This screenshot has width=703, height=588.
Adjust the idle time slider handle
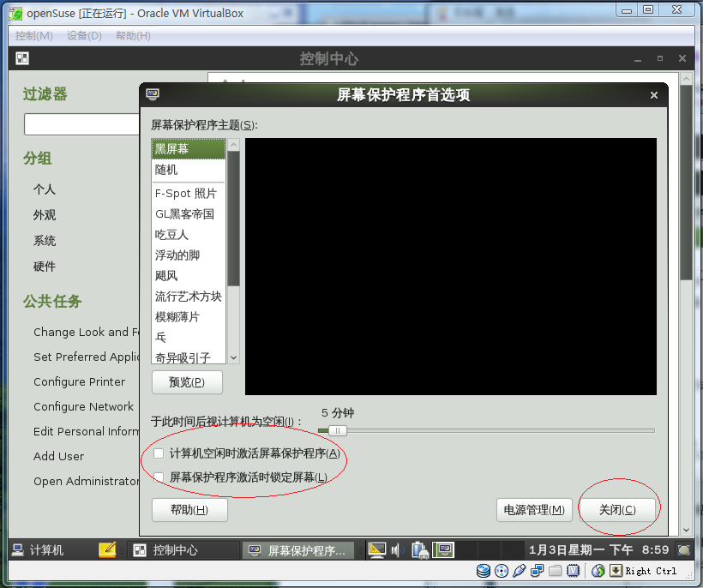338,430
